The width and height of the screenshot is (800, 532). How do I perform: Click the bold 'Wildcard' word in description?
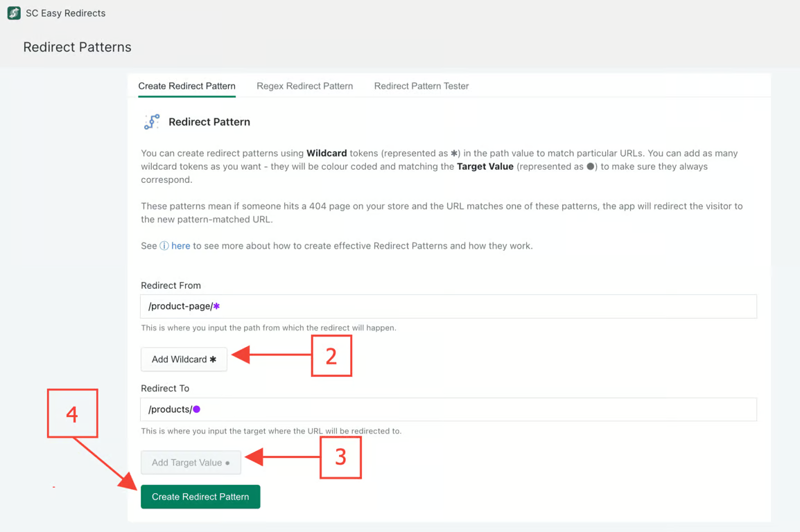(x=327, y=153)
